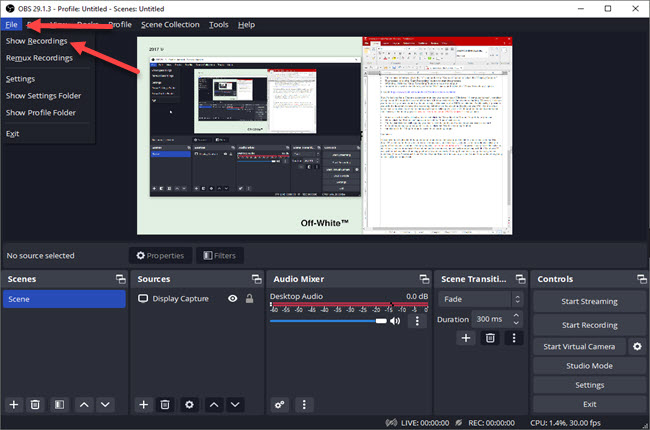This screenshot has height=430, width=650.
Task: Click the Start Recording button
Action: coord(589,325)
